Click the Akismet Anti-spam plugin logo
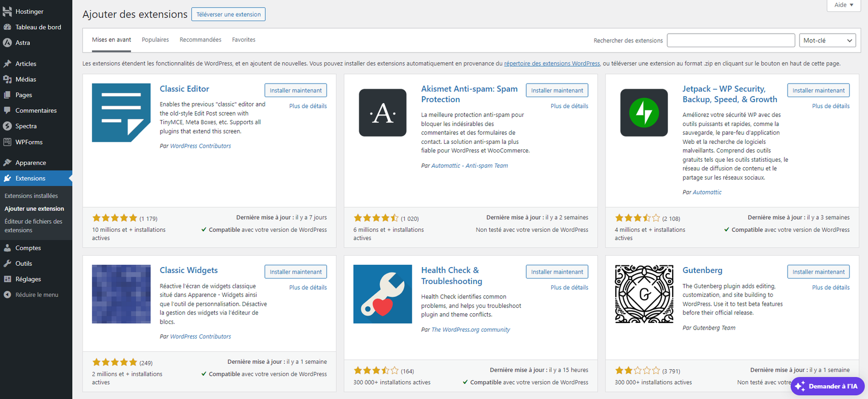The height and width of the screenshot is (399, 868). pos(382,113)
